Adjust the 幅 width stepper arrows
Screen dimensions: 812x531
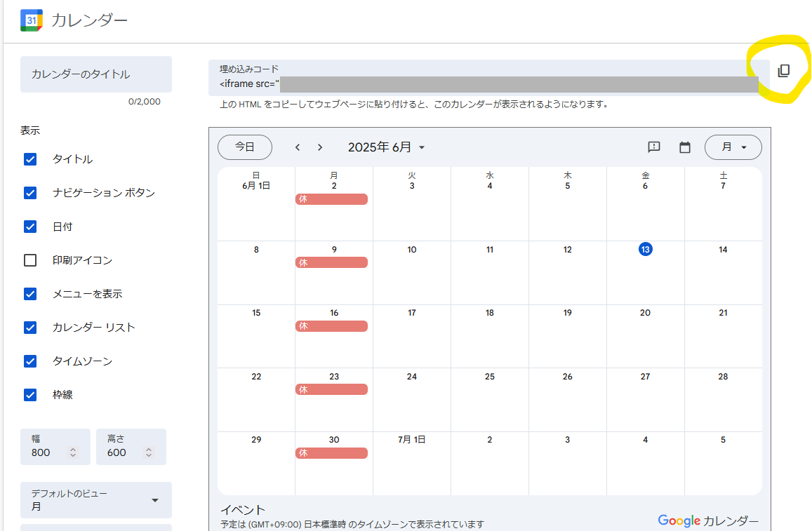click(73, 452)
